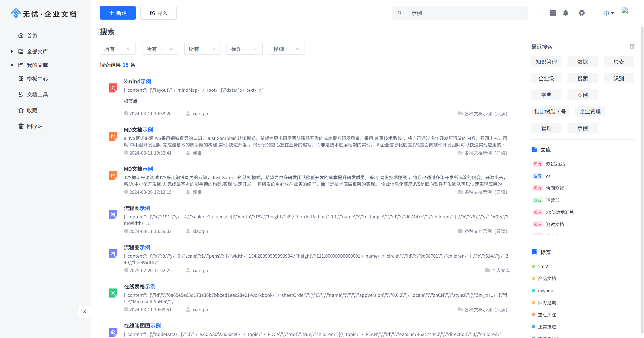The height and width of the screenshot is (338, 644).
Task: Collapse the sidebar with double-chevron icon
Action: tap(84, 312)
